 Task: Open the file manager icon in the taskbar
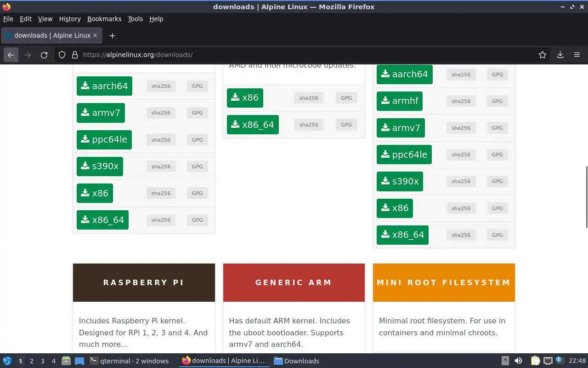click(x=66, y=361)
